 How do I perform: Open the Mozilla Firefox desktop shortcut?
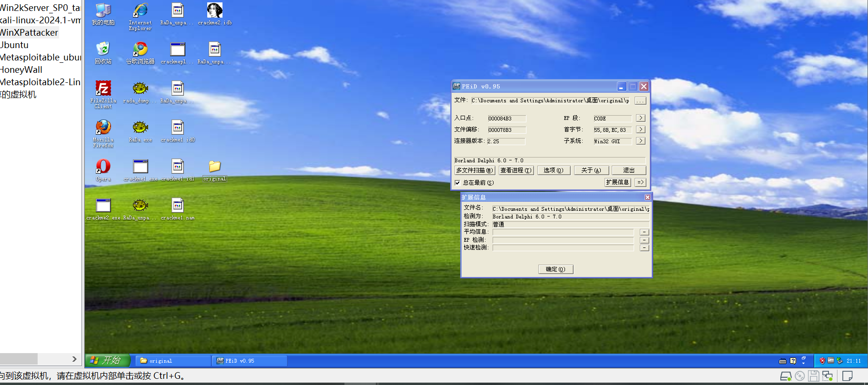coord(103,128)
